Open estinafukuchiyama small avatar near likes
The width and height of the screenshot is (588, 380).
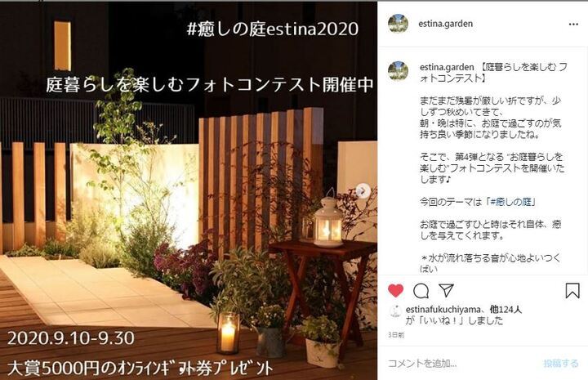pos(395,311)
